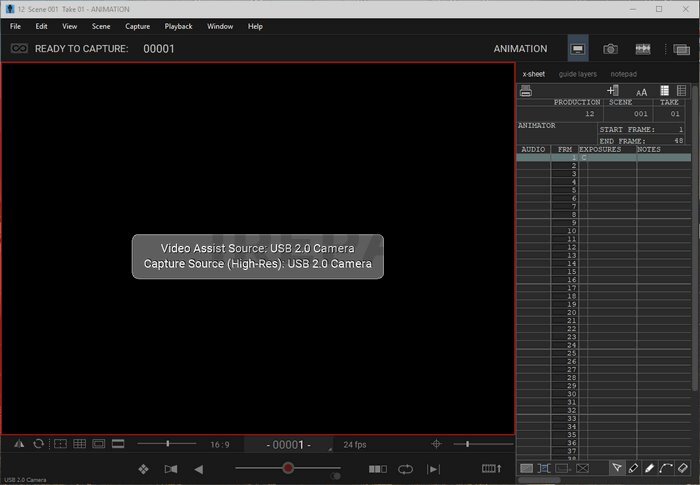This screenshot has width=700, height=485.
Task: Open the 16:9 aspect ratio selector
Action: [220, 443]
